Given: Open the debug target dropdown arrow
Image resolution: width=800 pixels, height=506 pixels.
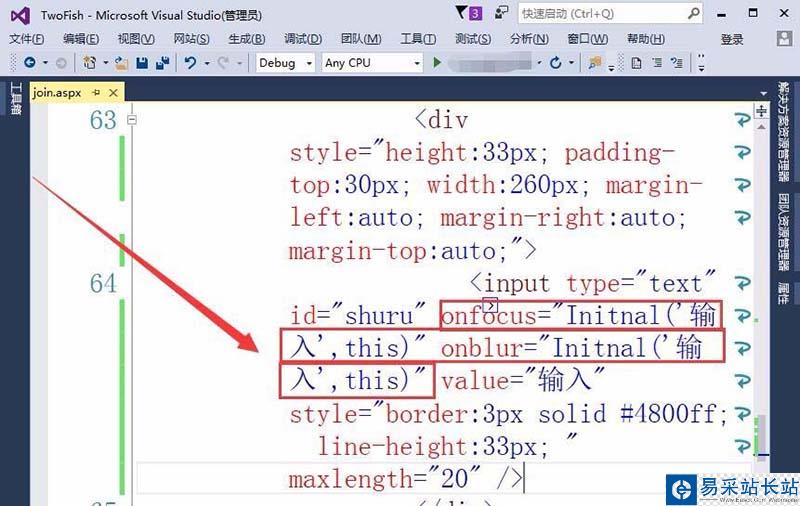Looking at the screenshot, I should (x=539, y=63).
